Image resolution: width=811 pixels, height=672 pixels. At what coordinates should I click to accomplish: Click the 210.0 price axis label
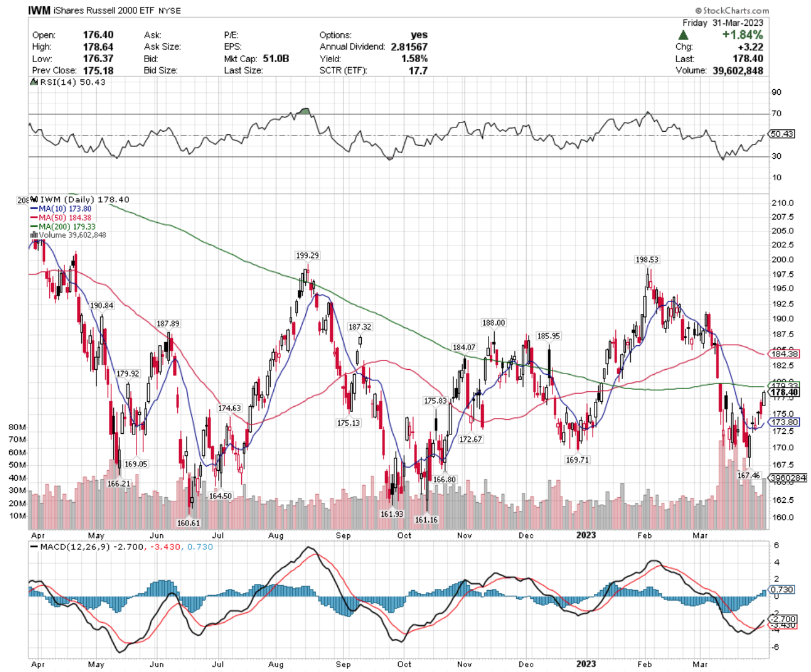783,203
